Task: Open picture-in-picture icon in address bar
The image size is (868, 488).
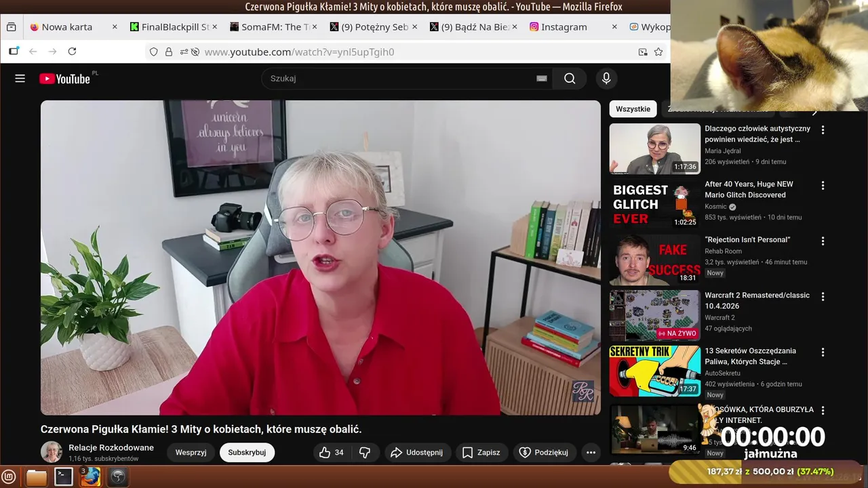Action: [x=643, y=52]
